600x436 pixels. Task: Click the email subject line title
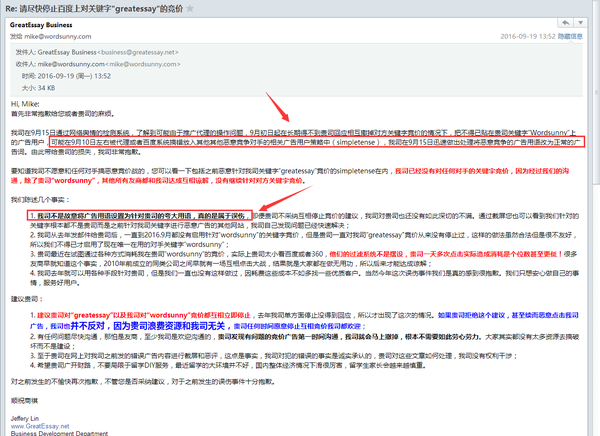(94, 8)
